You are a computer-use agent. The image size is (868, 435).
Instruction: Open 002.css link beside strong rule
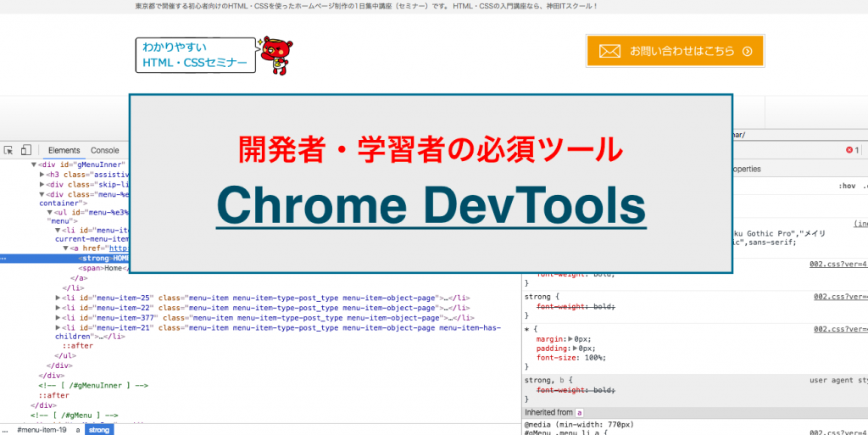point(840,297)
